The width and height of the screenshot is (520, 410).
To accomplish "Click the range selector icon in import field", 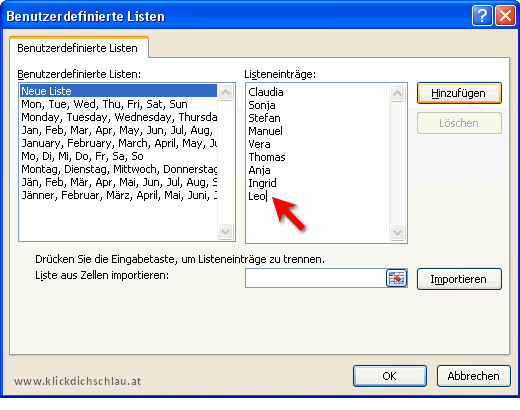I will pyautogui.click(x=396, y=278).
